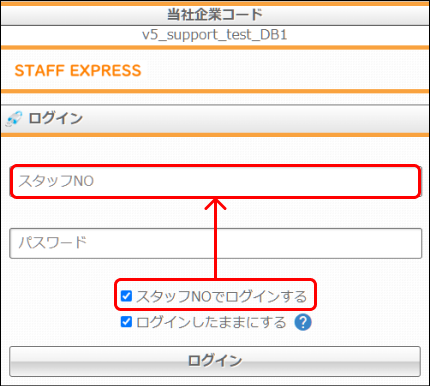Click the スタッフNO input field

(215, 181)
